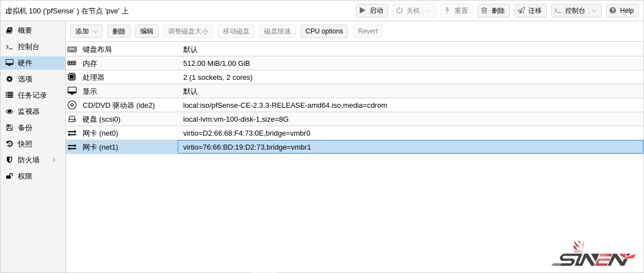Click the lightning icon on 重置 button
644x273 pixels.
tap(447, 10)
